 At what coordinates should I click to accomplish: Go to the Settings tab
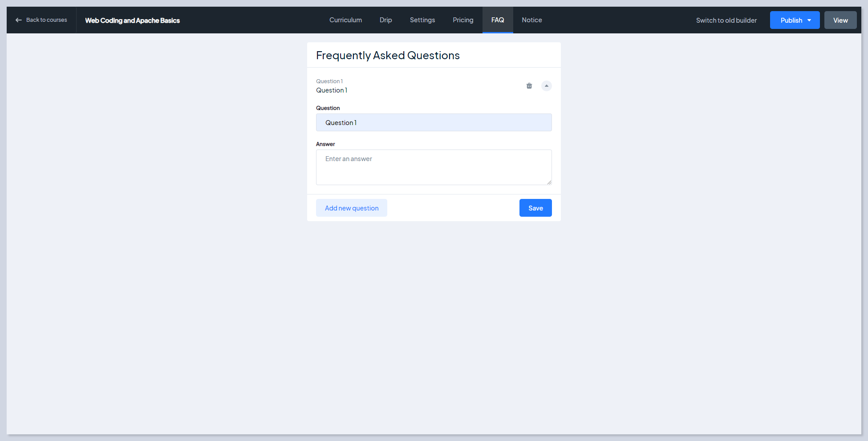(x=422, y=20)
